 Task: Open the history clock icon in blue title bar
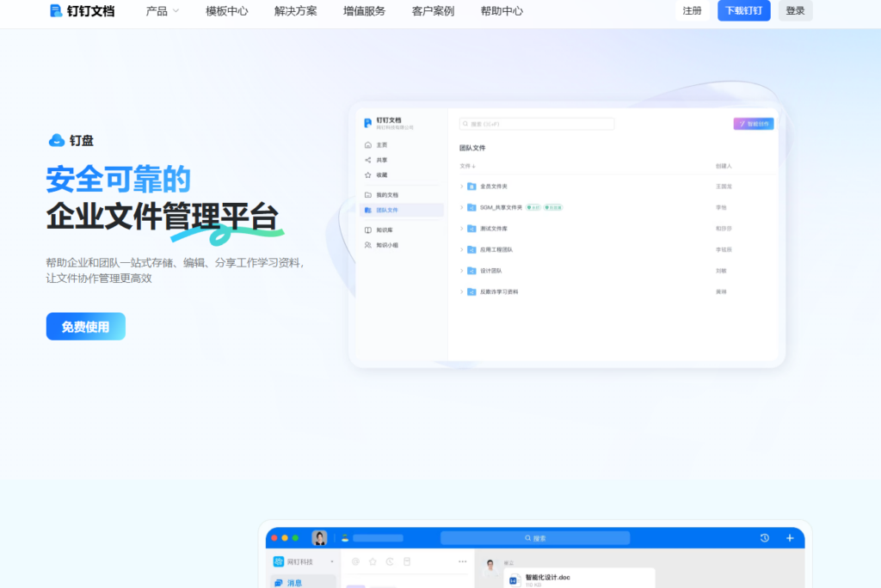tap(764, 537)
